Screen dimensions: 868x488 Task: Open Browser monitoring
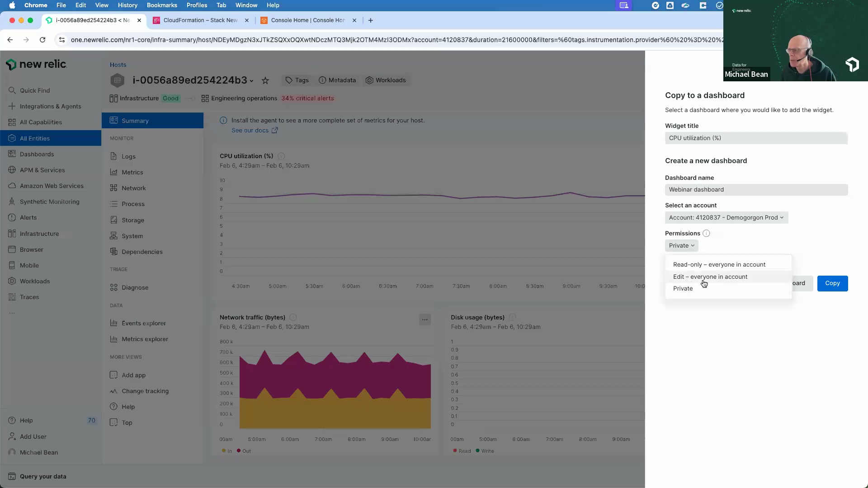coord(25,249)
